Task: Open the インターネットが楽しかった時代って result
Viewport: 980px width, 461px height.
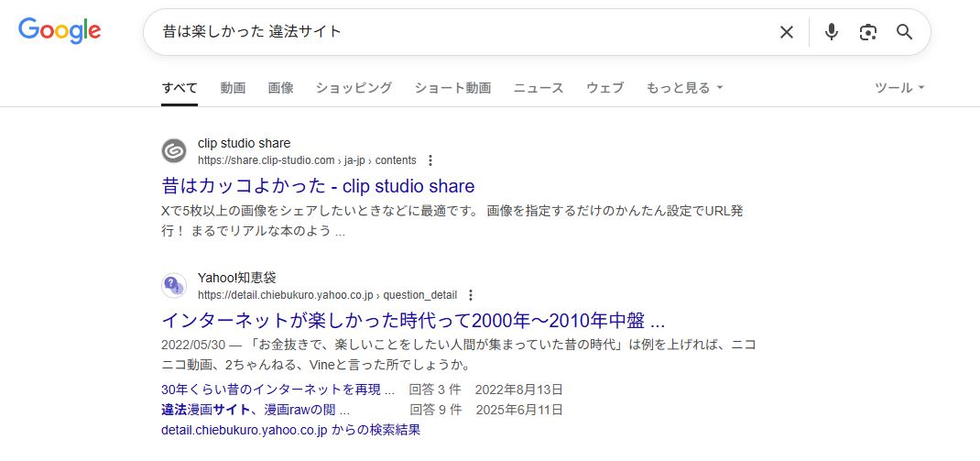Action: pos(413,320)
